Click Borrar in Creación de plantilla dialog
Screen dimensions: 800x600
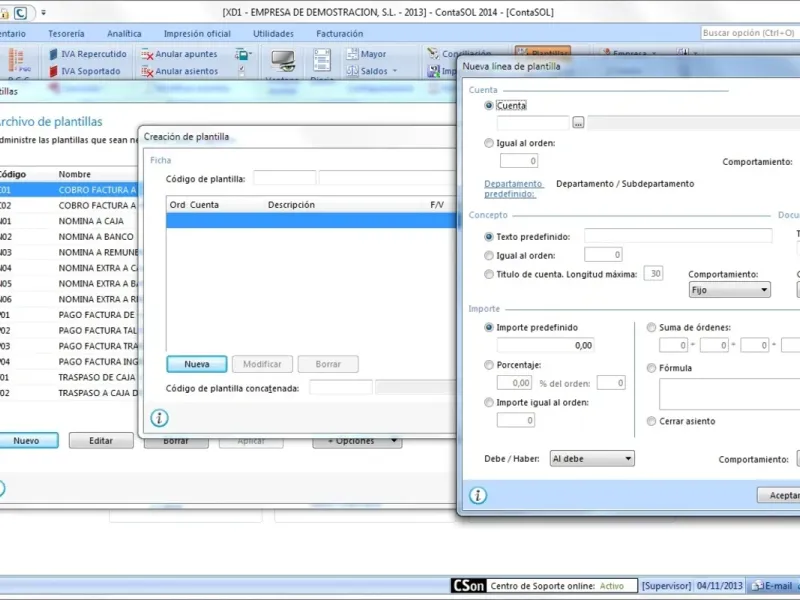328,364
